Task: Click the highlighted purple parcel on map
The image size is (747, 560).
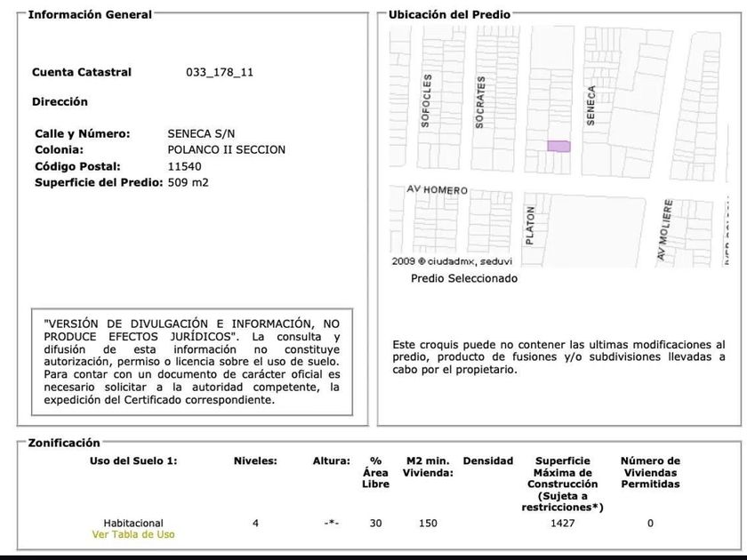Action: coord(558,146)
